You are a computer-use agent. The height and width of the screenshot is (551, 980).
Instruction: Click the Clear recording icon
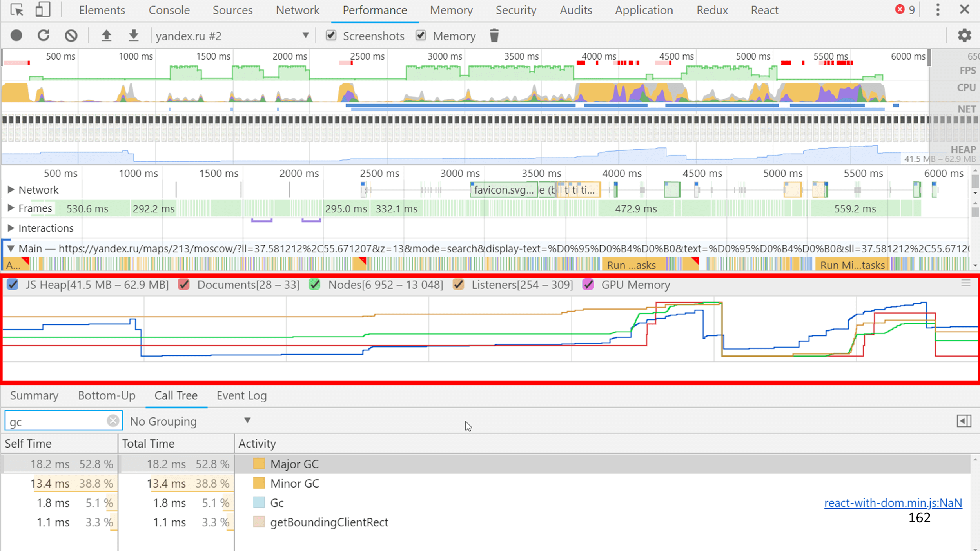pos(71,36)
